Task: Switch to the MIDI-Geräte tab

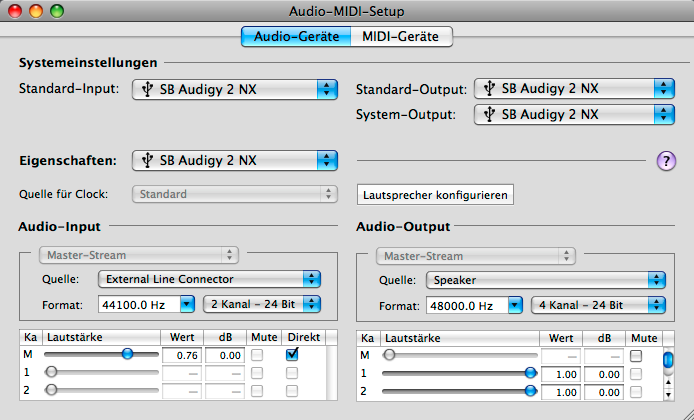Action: (x=401, y=36)
